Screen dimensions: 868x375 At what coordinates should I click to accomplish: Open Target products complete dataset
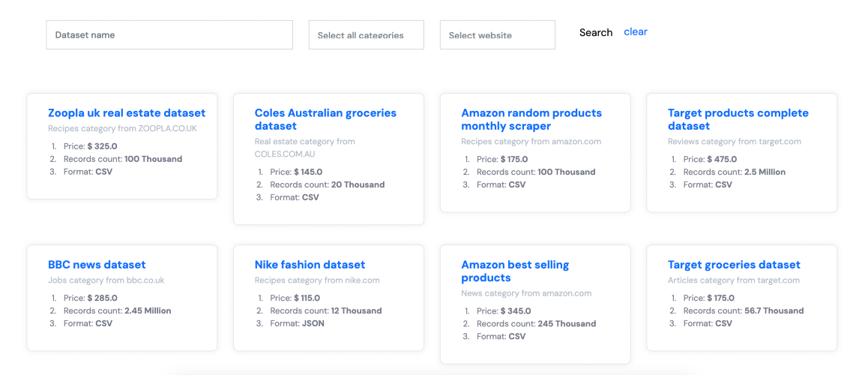pos(738,120)
